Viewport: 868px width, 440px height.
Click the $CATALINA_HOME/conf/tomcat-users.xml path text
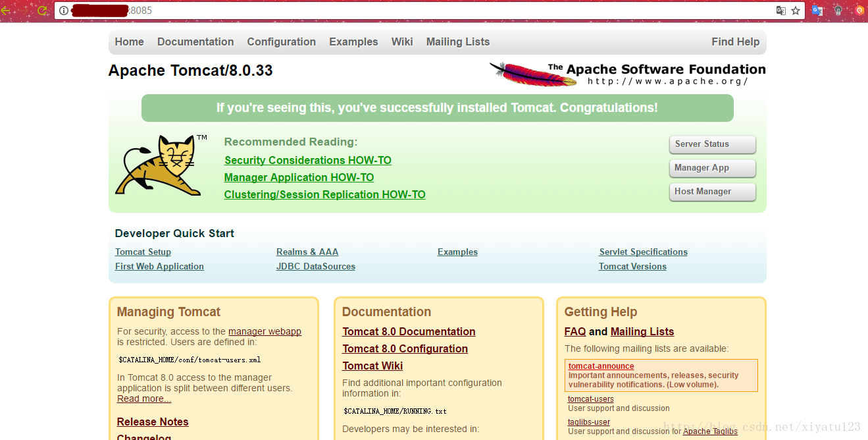pyautogui.click(x=190, y=360)
